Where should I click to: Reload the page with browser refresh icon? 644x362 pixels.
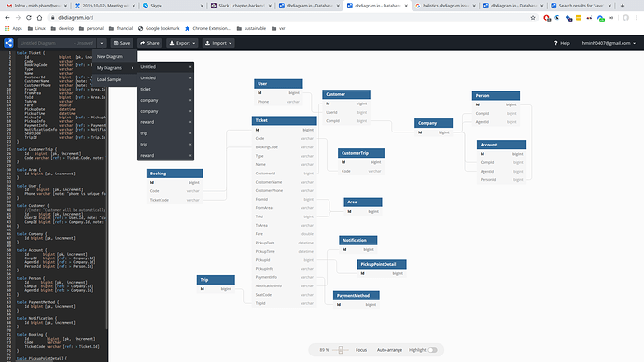29,18
